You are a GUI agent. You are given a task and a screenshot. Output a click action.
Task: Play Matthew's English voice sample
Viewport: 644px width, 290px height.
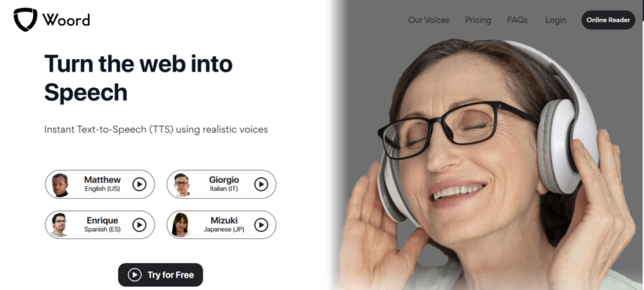[139, 184]
